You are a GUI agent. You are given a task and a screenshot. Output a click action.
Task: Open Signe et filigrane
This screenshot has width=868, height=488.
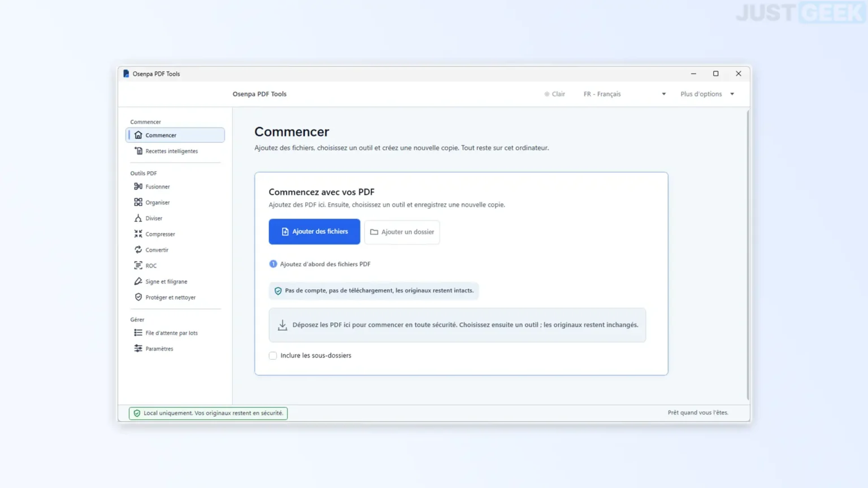(175, 281)
